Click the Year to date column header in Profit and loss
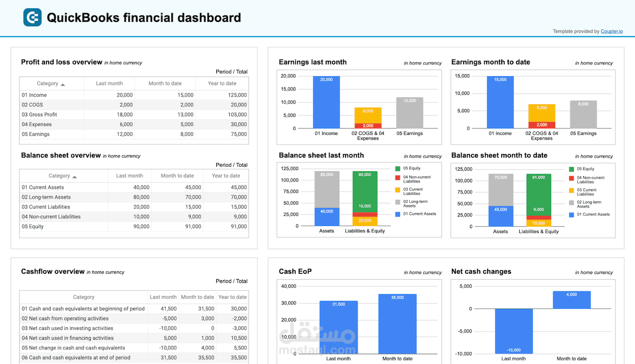The width and height of the screenshot is (635, 364). click(222, 83)
